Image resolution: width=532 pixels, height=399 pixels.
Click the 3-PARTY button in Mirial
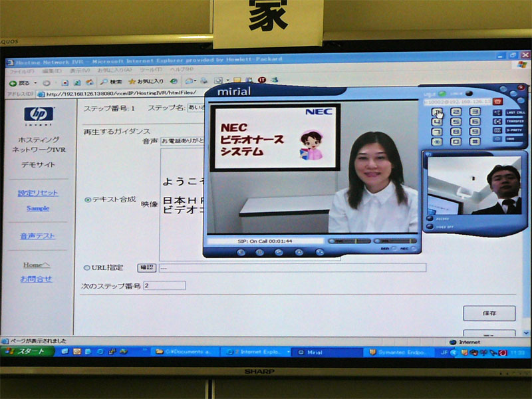coord(515,130)
